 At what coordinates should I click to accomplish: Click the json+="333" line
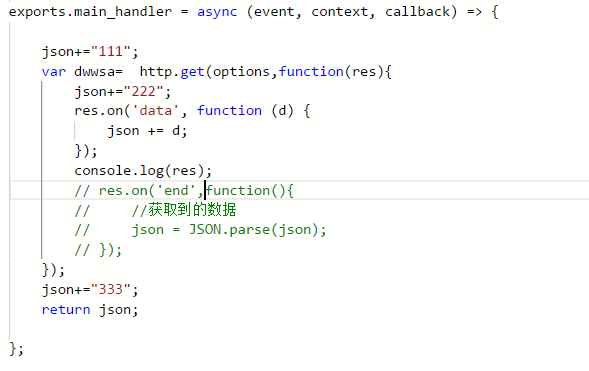90,290
